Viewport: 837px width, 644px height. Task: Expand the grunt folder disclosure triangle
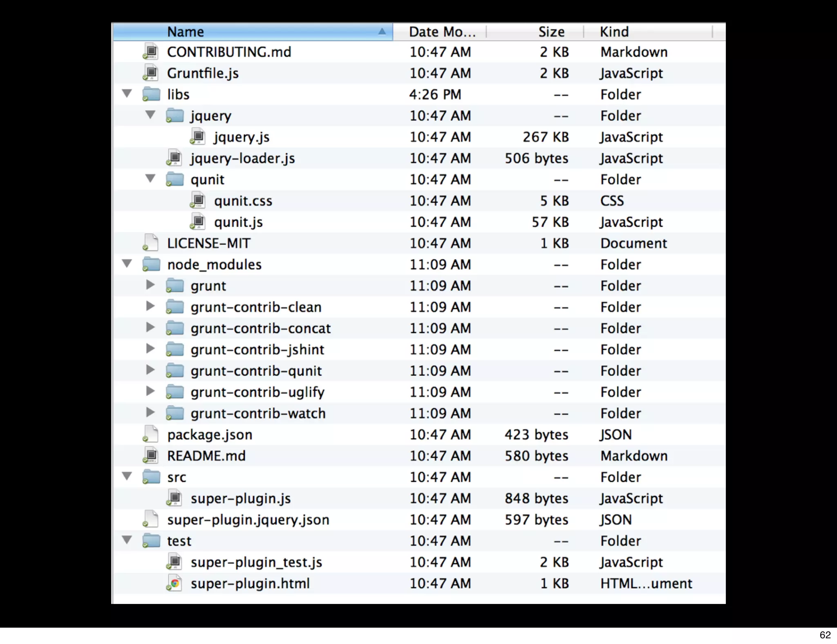point(150,285)
